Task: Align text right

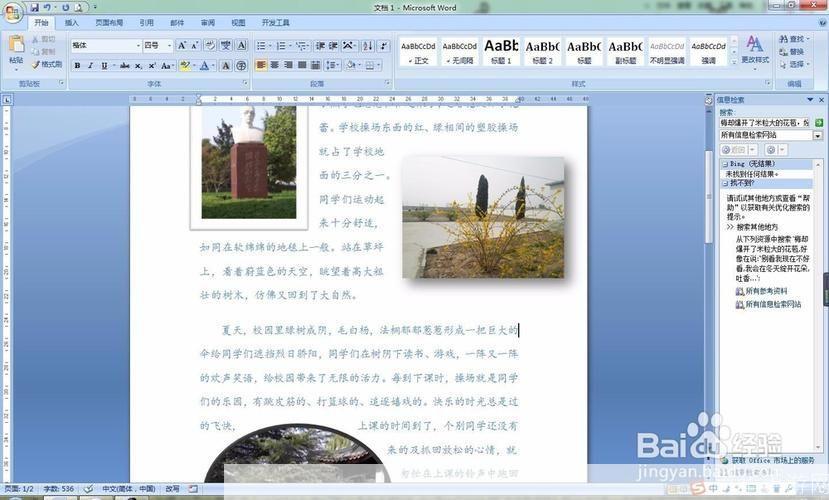Action: pos(288,65)
